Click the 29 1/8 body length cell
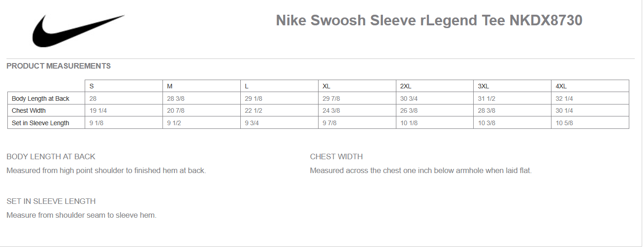This screenshot has height=249, width=644. [253, 98]
